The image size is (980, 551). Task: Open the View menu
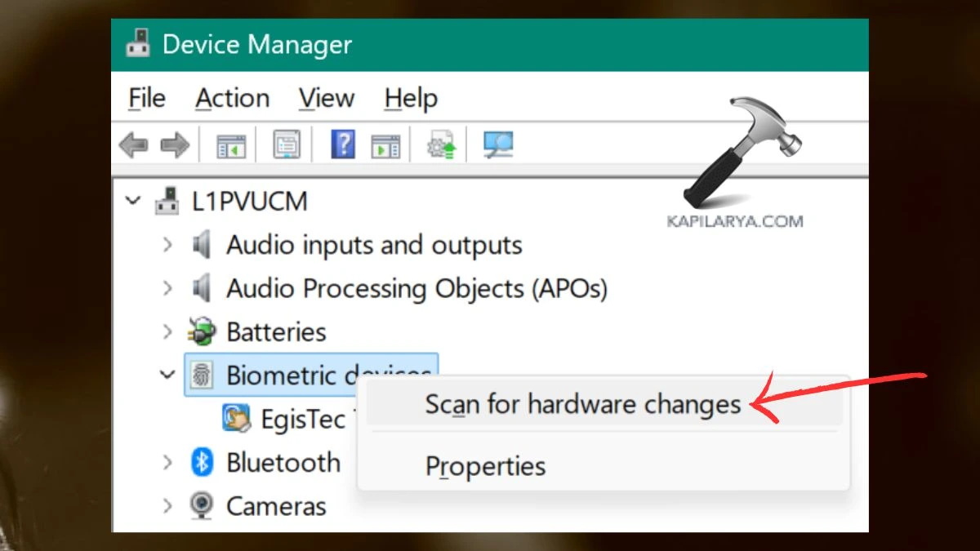tap(327, 99)
